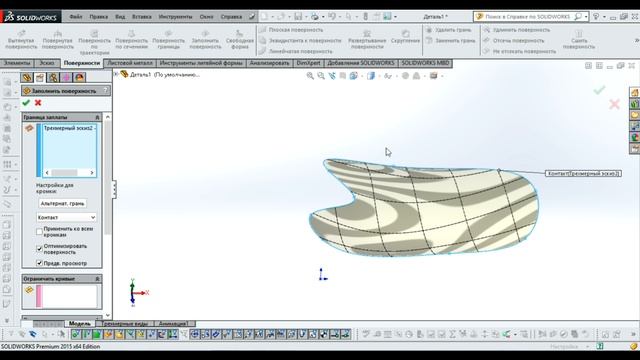Viewport: 640px width, 360px height.
Task: Click Заполнить поверхность ribbon tool
Action: tap(205, 40)
